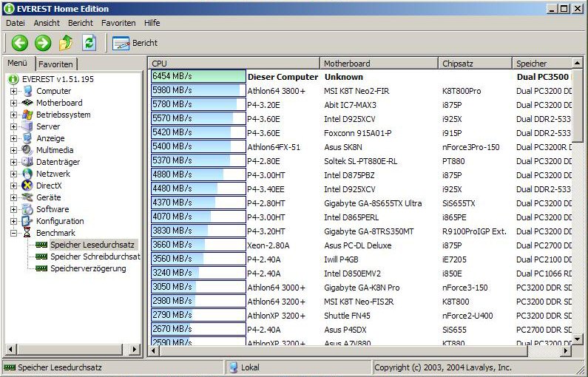
Task: Click the Benchmark hourglass icon
Action: point(27,233)
